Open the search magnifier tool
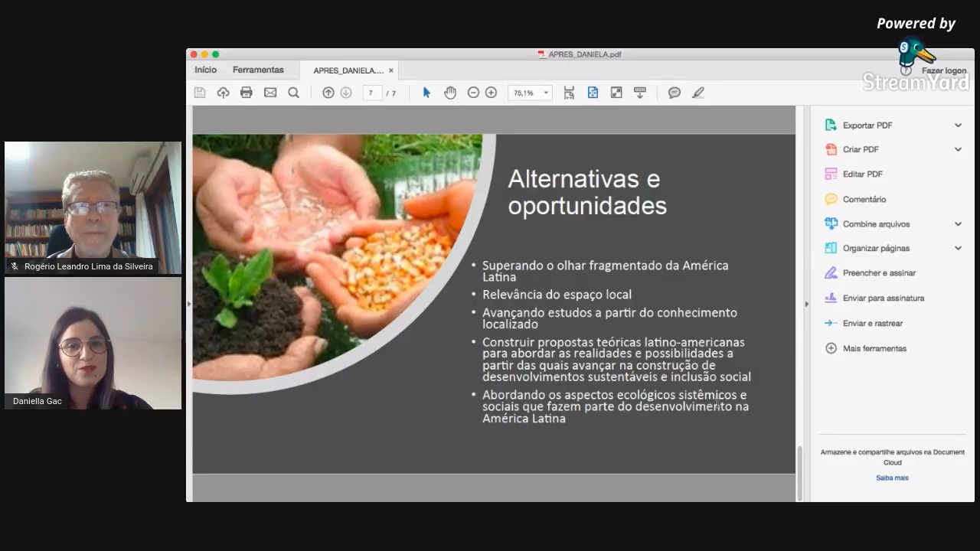 pyautogui.click(x=293, y=93)
